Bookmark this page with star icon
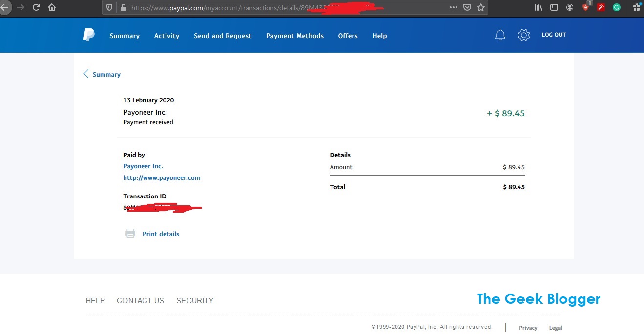Image resolution: width=644 pixels, height=334 pixels. [x=481, y=7]
